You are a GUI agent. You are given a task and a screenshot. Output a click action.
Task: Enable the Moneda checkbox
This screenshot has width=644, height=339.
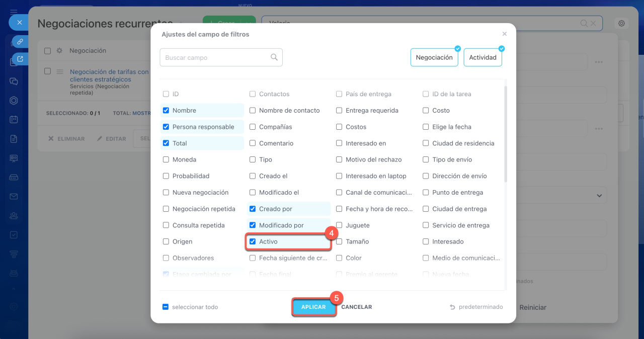pyautogui.click(x=166, y=159)
